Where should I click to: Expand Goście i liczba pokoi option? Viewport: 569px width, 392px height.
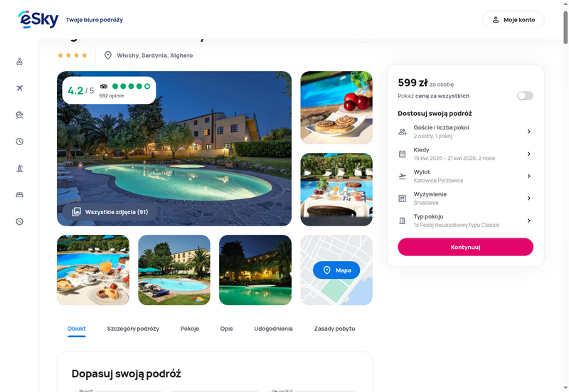click(x=465, y=132)
